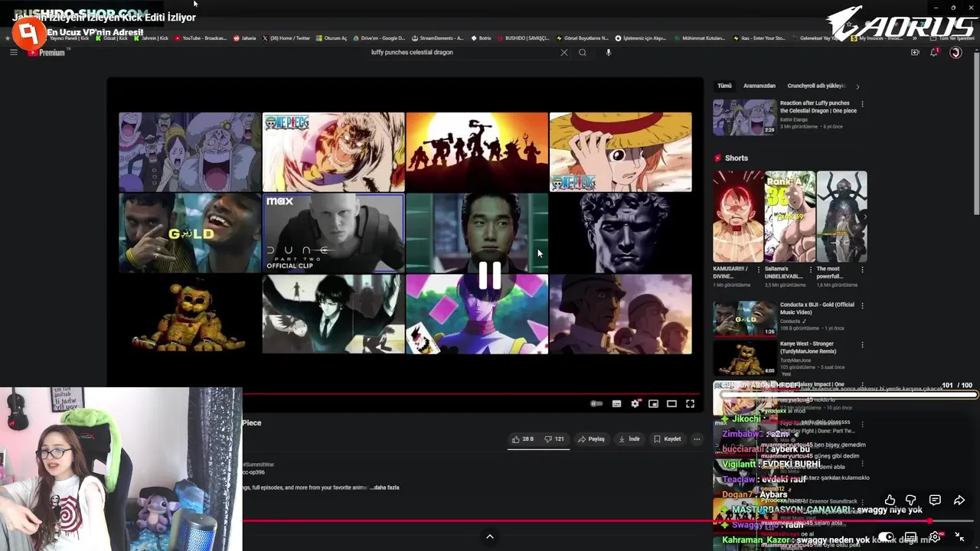Image resolution: width=980 pixels, height=551 pixels.
Task: Open player settings gear
Action: (x=635, y=403)
